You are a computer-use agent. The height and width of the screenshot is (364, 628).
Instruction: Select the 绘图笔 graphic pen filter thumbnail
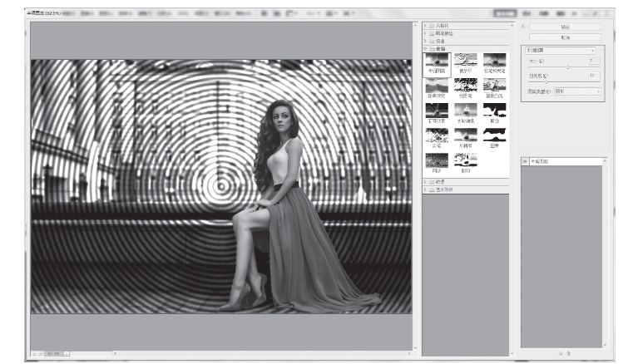(465, 86)
